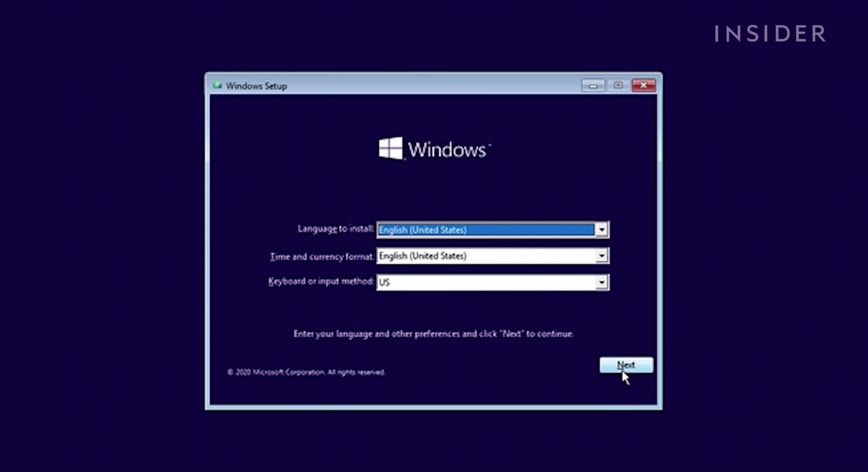868x472 pixels.
Task: Expand the Language to install dropdown
Action: 601,229
